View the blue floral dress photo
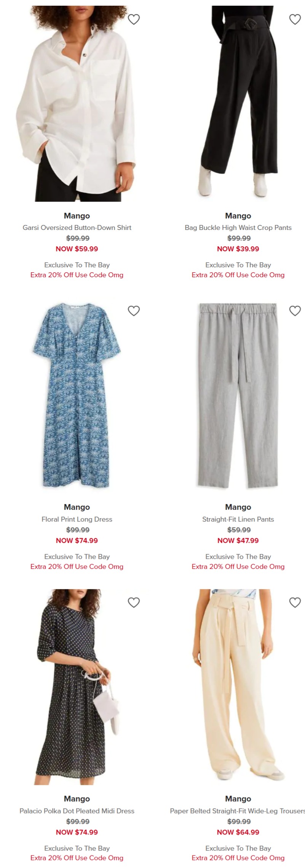This screenshot has height=868, width=305. click(77, 395)
